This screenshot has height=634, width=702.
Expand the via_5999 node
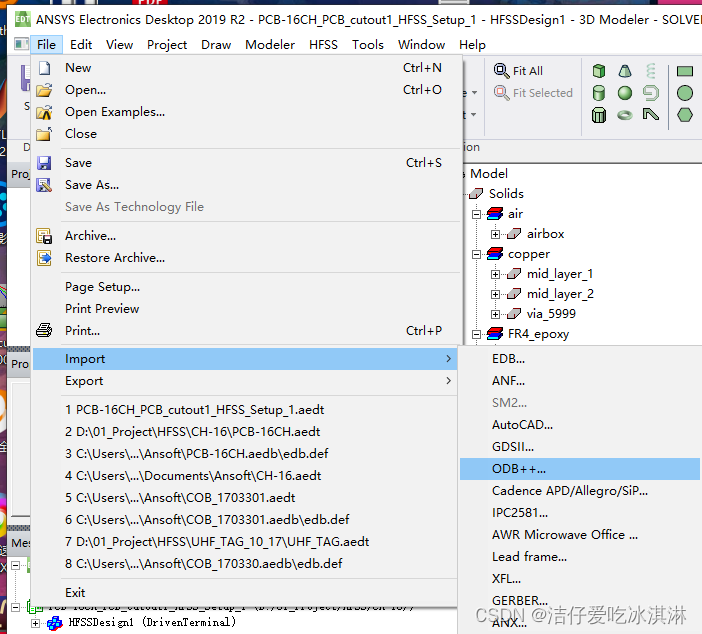tap(495, 314)
